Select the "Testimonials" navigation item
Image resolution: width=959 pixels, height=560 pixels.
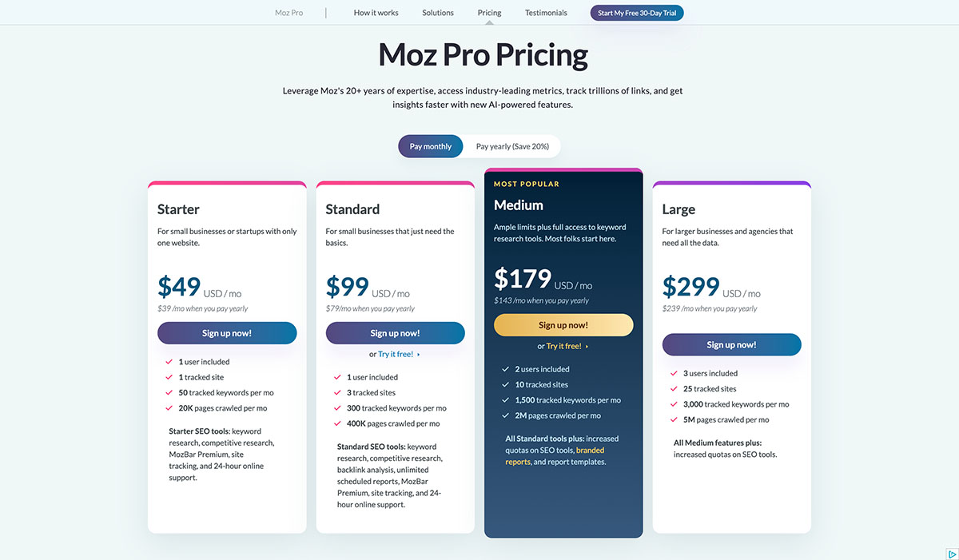point(545,13)
